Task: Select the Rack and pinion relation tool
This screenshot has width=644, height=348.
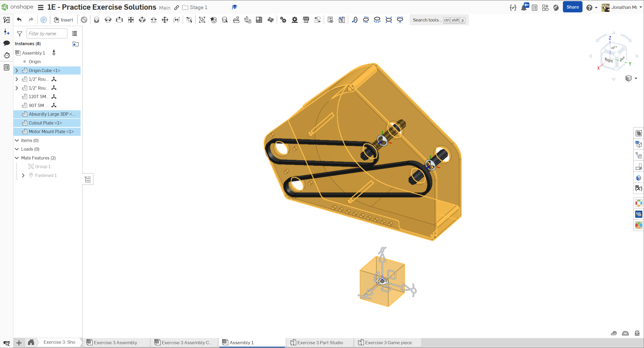Action: point(295,20)
